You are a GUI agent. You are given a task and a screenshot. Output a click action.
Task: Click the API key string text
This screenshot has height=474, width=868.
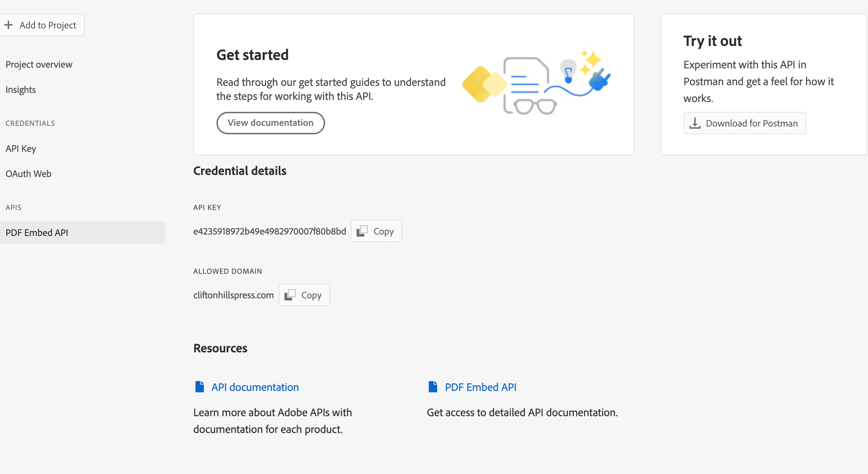point(269,231)
